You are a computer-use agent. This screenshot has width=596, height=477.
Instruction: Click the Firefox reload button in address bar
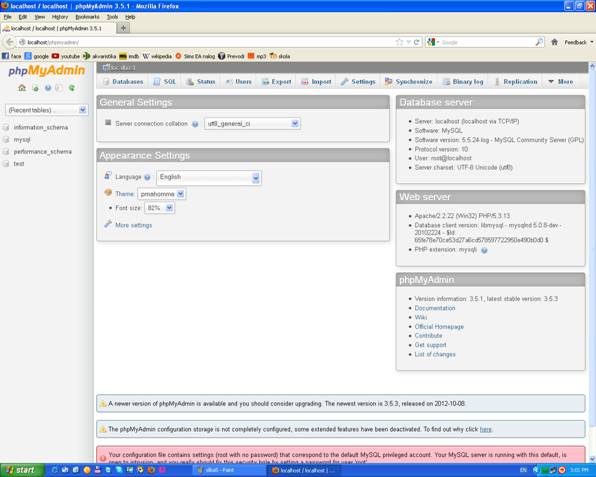pos(417,42)
